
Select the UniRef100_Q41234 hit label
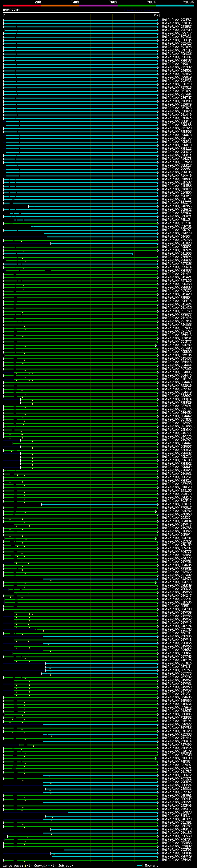pyautogui.click(x=177, y=694)
